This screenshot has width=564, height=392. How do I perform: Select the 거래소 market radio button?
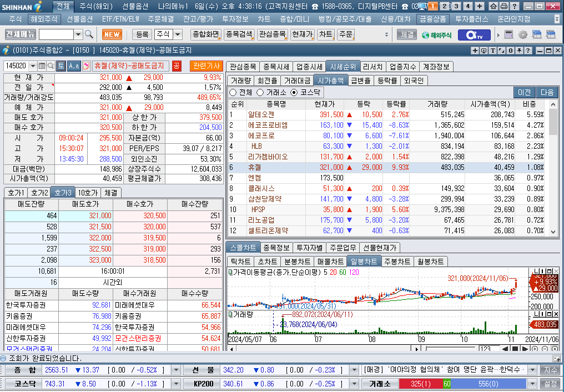coord(260,92)
